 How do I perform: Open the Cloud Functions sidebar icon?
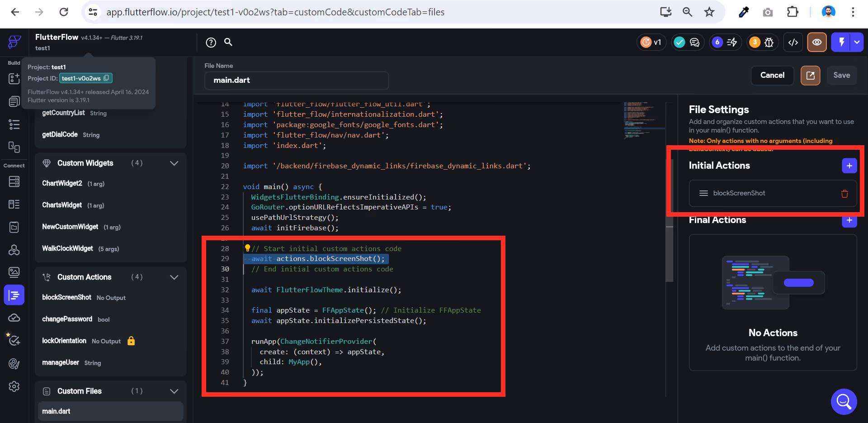14,318
